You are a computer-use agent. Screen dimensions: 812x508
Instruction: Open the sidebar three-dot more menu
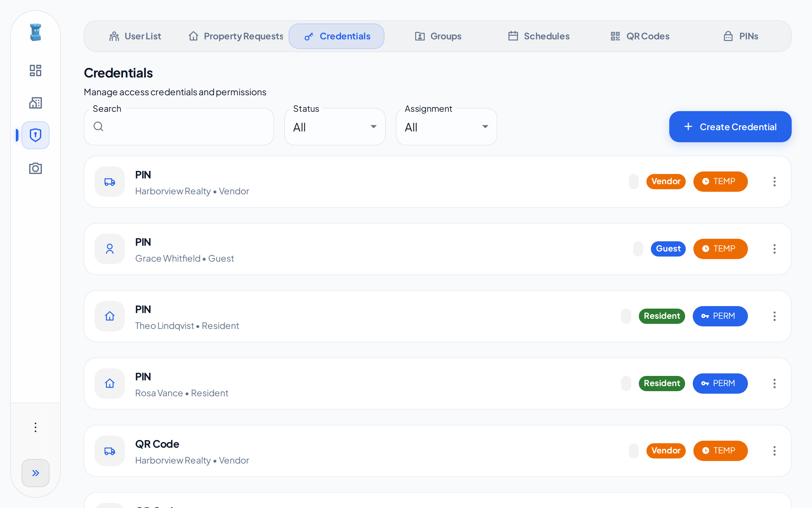(x=36, y=427)
